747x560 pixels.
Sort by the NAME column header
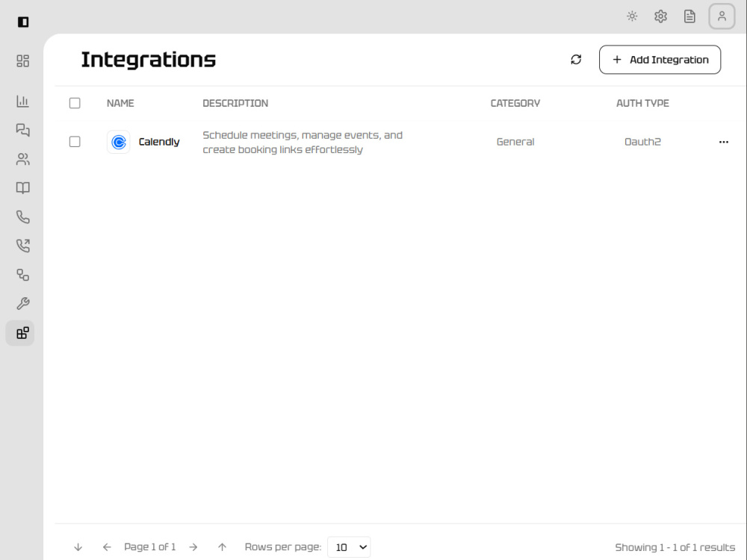pyautogui.click(x=120, y=103)
